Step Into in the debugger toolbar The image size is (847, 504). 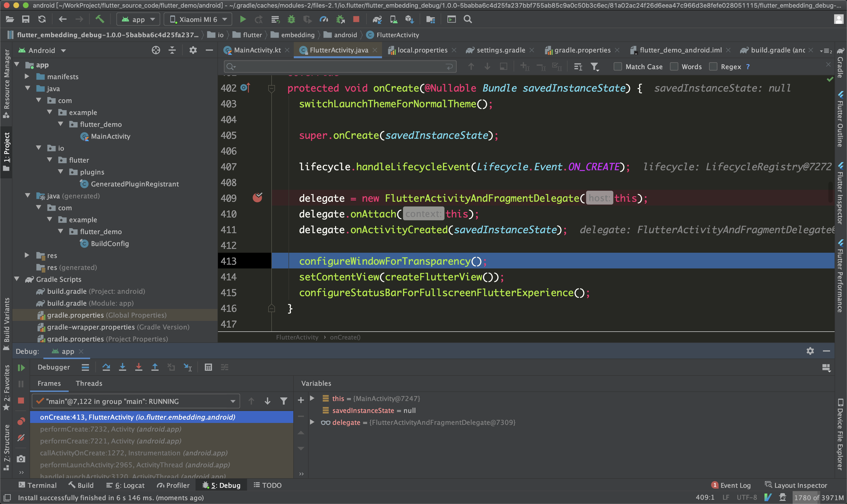pos(123,367)
